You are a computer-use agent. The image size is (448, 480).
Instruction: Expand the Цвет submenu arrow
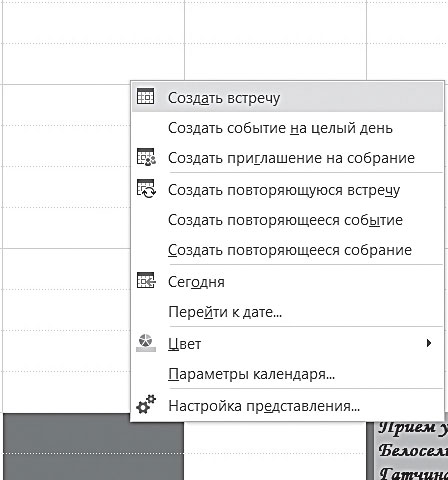pos(429,343)
